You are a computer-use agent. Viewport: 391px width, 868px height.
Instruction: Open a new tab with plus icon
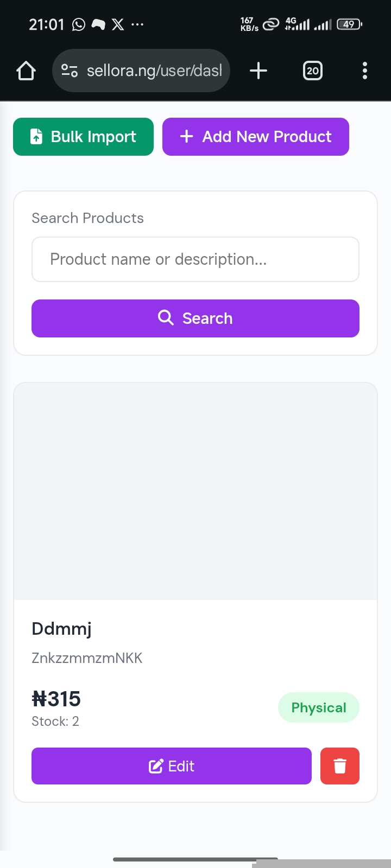coord(258,71)
